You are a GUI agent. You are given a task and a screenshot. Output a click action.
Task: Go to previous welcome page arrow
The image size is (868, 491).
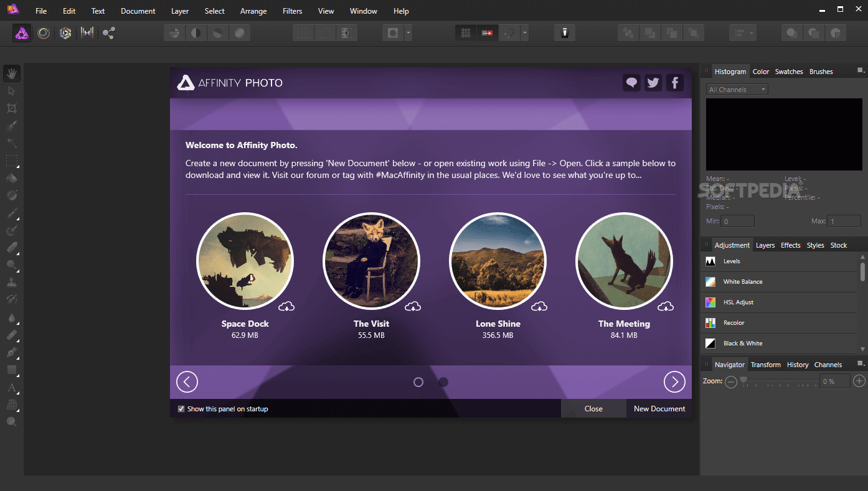(x=187, y=382)
